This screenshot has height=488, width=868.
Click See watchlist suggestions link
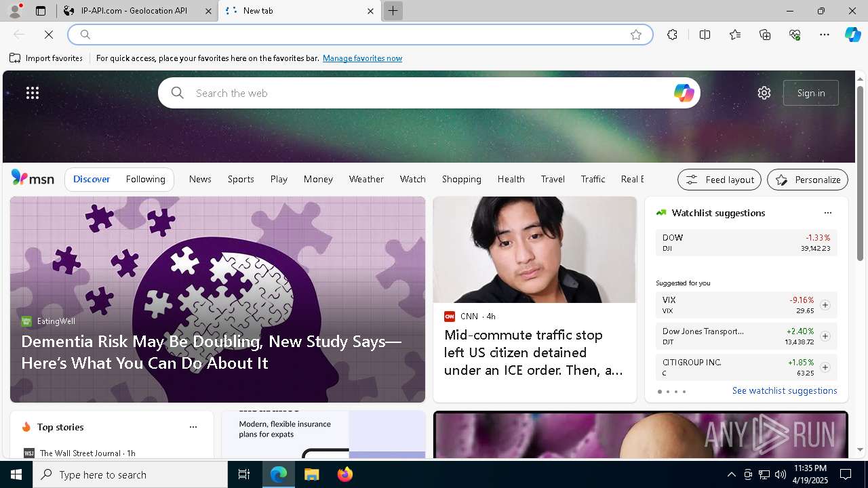[785, 390]
